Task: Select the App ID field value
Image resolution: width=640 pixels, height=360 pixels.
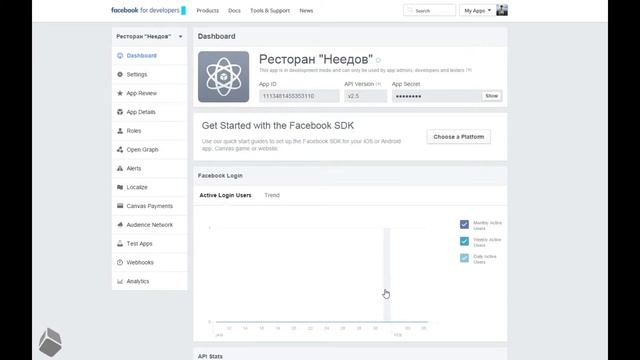Action: 299,96
